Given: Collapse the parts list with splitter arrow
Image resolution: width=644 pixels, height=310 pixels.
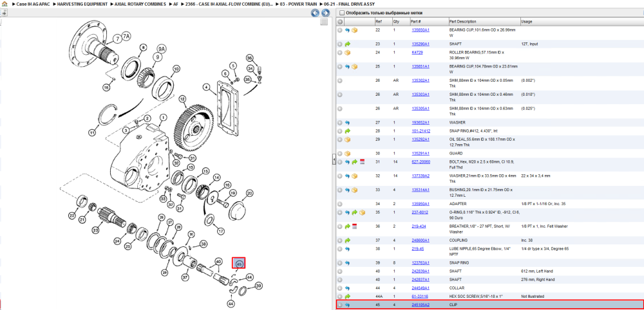Looking at the screenshot, I should click(334, 160).
